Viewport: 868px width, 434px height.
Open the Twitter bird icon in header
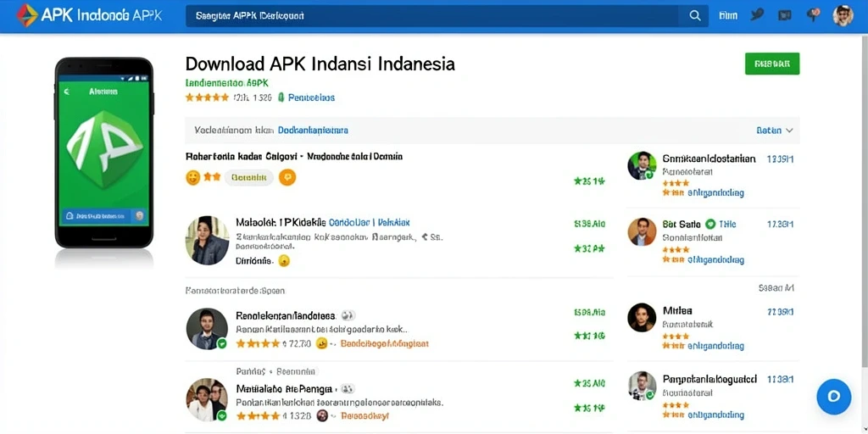tap(757, 15)
